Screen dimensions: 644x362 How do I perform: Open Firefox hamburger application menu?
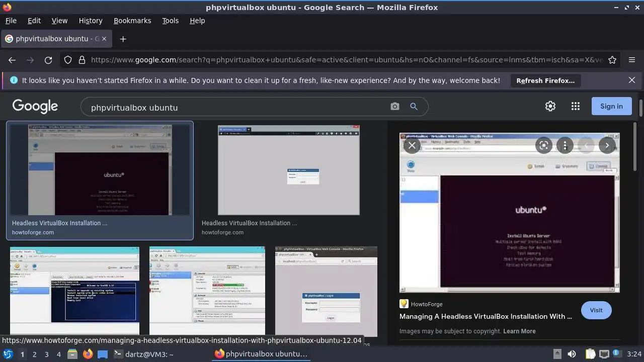(x=632, y=60)
